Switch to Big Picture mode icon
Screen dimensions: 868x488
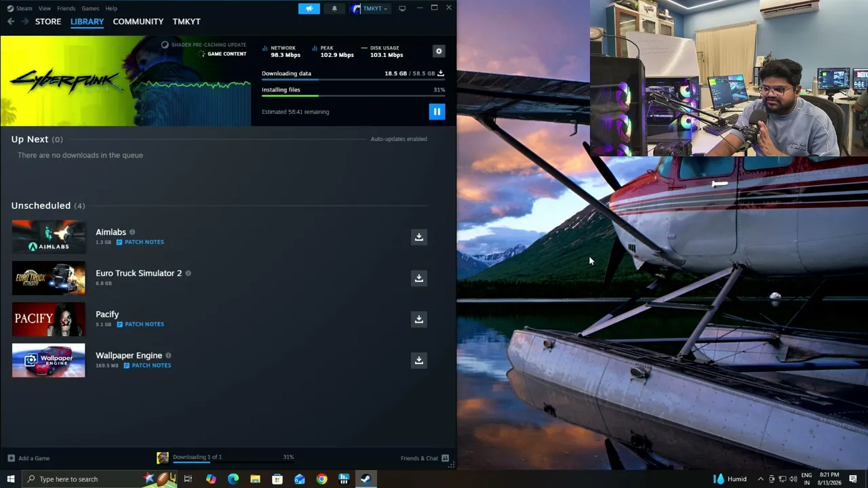(x=402, y=8)
